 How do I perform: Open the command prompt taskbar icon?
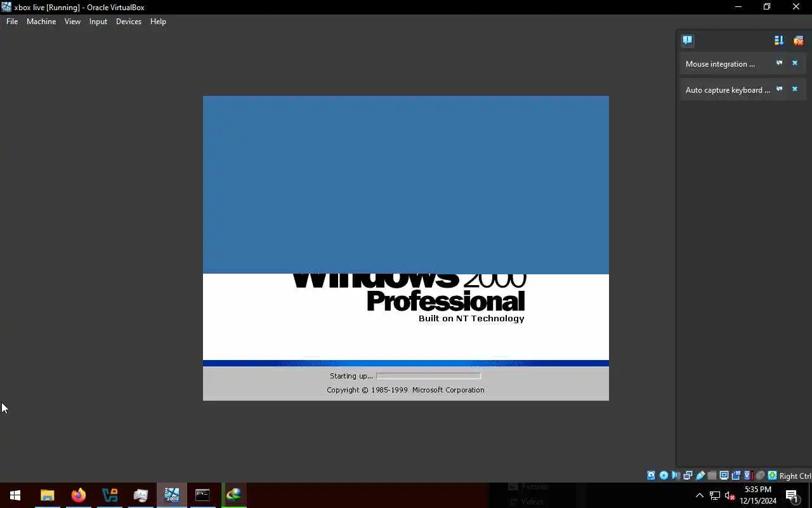pyautogui.click(x=202, y=495)
